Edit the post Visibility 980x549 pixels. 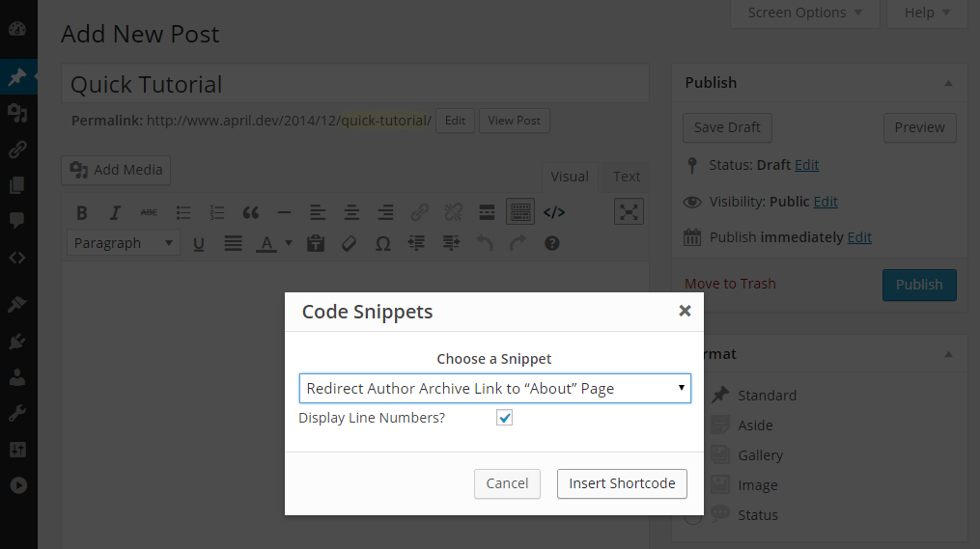click(826, 202)
